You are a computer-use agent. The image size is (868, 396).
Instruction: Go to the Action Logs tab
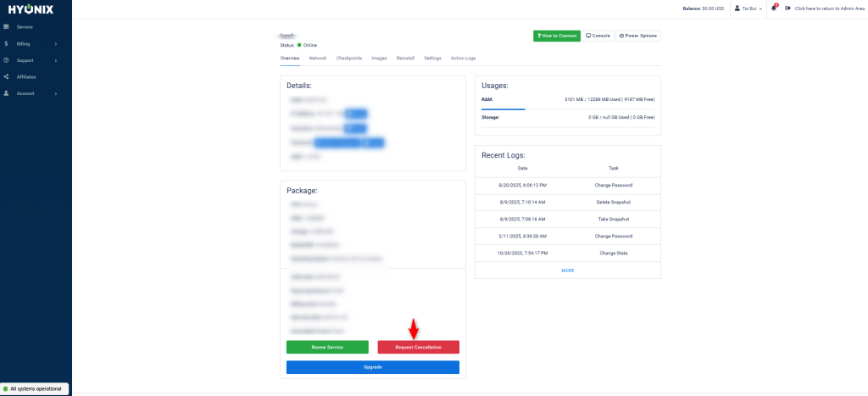click(x=463, y=58)
